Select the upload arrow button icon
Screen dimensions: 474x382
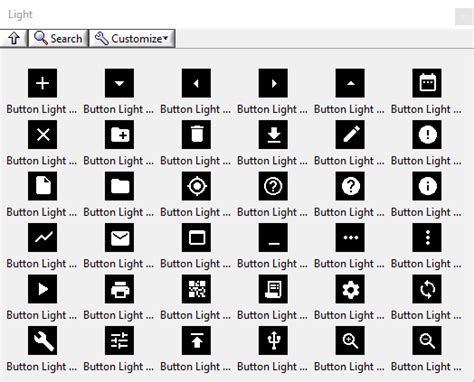(196, 340)
